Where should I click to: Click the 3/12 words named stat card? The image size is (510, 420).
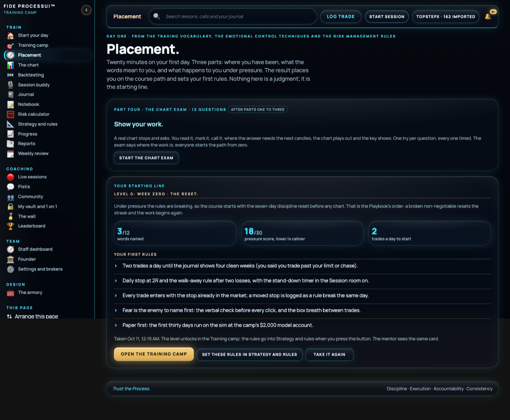(175, 233)
